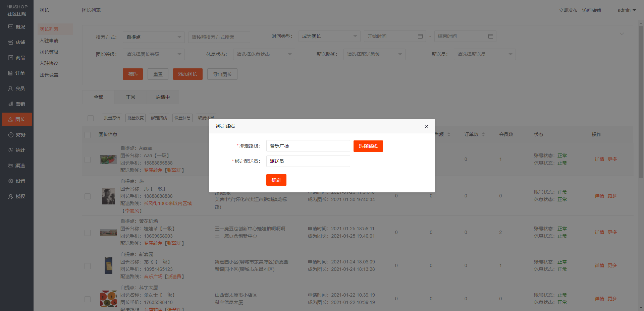
Task: Click 访问店铺 link in header
Action: pos(592,10)
